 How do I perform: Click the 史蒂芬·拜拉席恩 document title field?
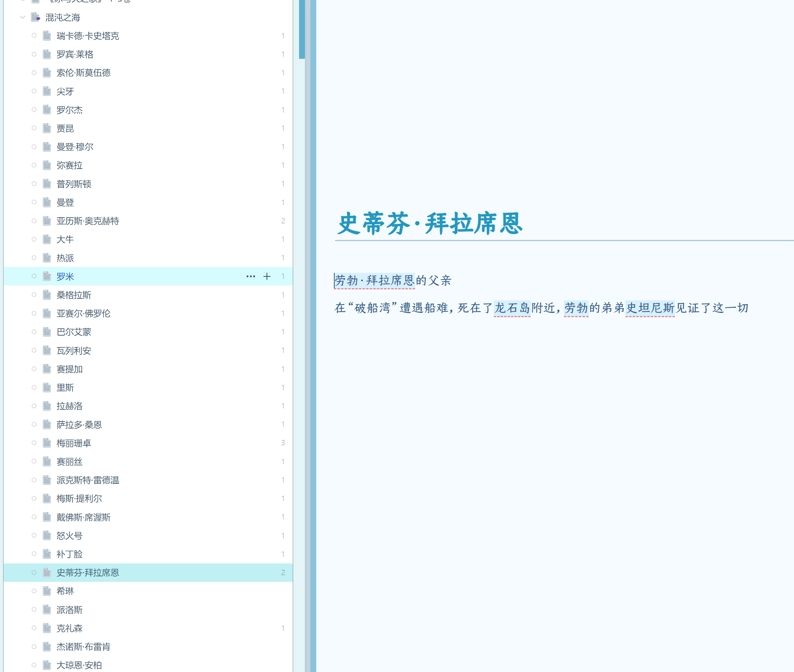pos(430,223)
